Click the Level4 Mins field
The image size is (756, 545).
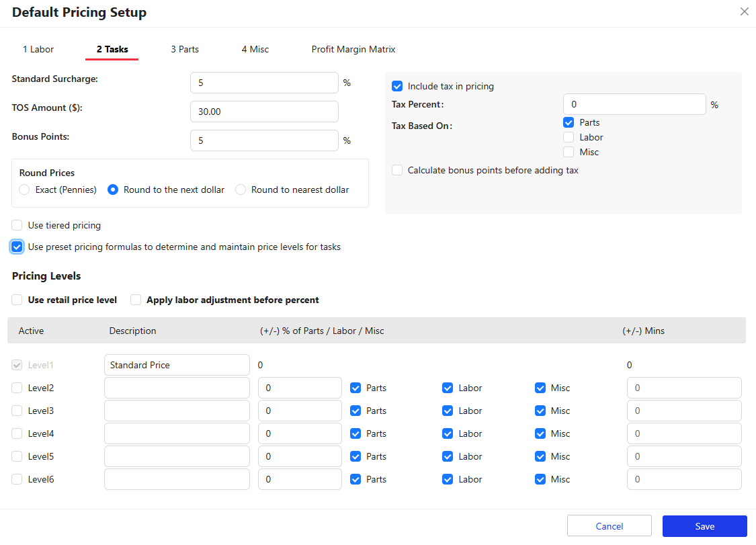point(684,433)
